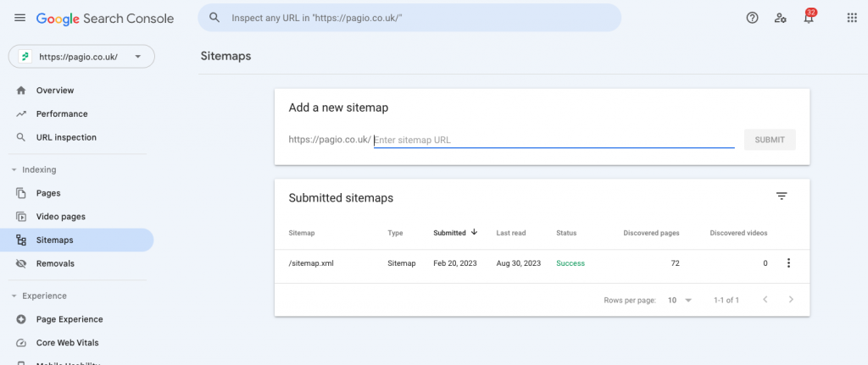The width and height of the screenshot is (868, 365).
Task: Open the Google apps grid
Action: 852,18
